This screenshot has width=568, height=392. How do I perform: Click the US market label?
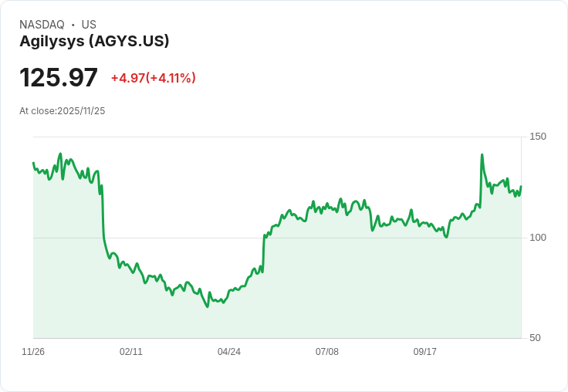[89, 25]
